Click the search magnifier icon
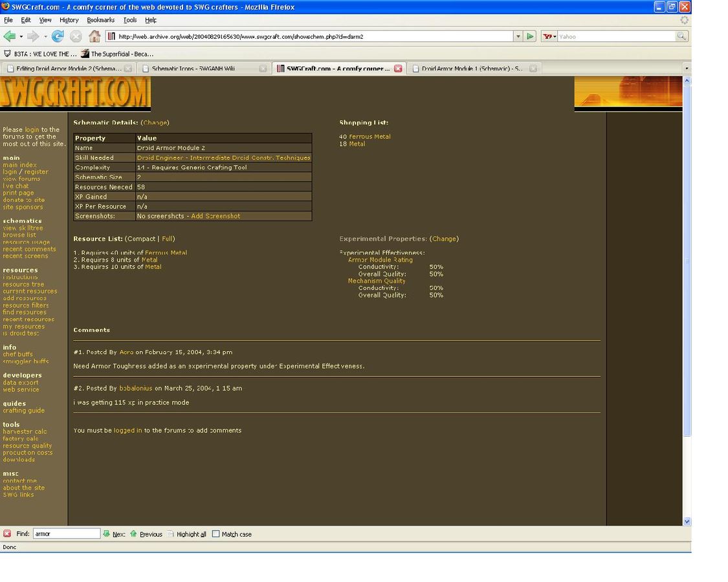This screenshot has height=582, width=728. [681, 36]
